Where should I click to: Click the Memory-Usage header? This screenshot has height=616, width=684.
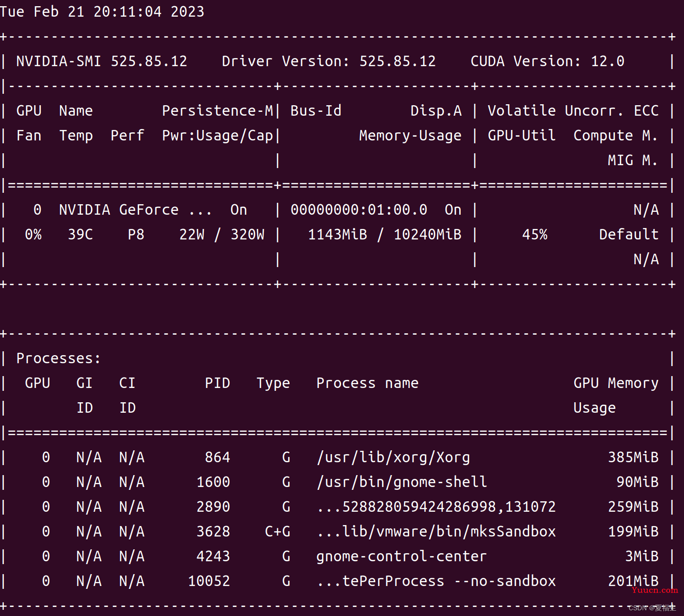tap(410, 136)
